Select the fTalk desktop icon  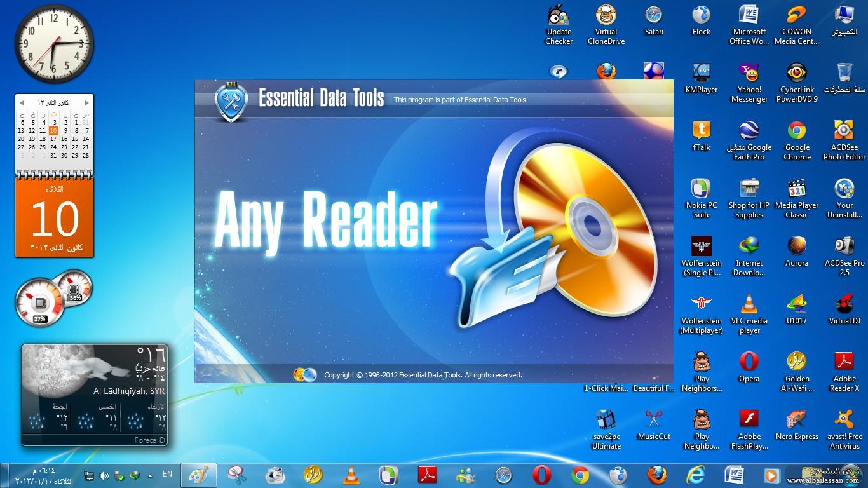click(x=702, y=137)
